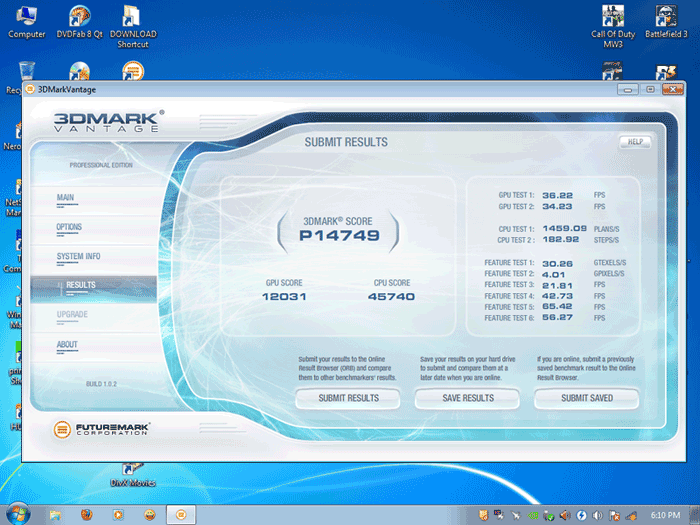Click the SAVE RESULTS button
Image resolution: width=700 pixels, height=525 pixels.
[x=467, y=398]
